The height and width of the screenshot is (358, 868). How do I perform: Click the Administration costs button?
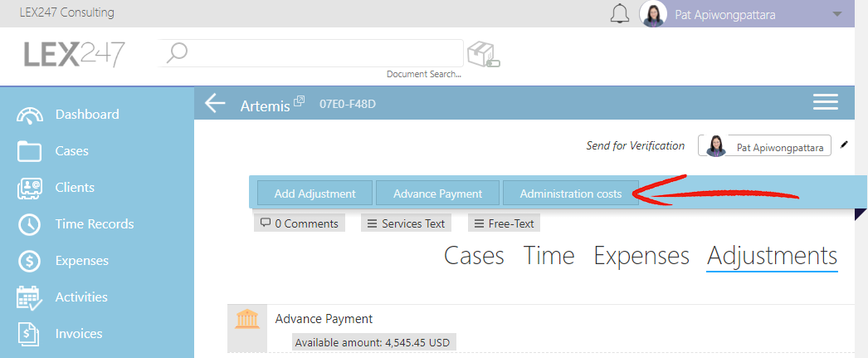coord(571,194)
